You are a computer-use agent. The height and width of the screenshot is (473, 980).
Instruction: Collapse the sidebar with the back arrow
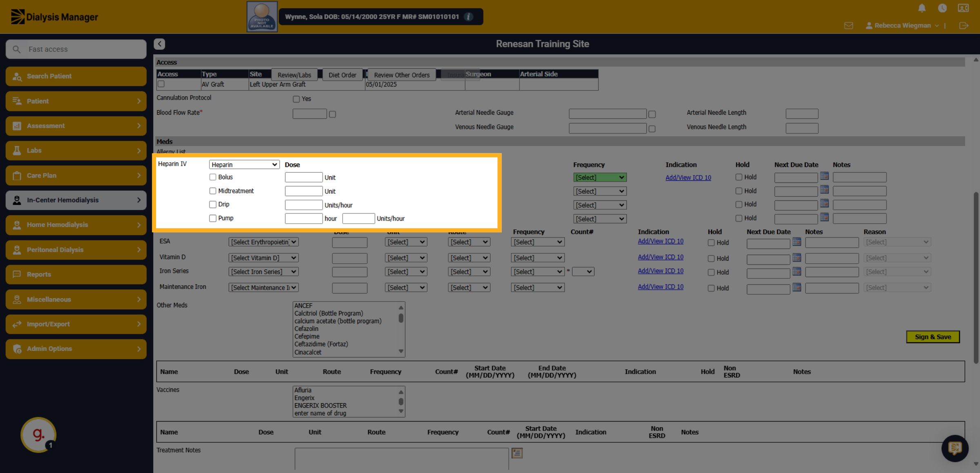[x=159, y=44]
